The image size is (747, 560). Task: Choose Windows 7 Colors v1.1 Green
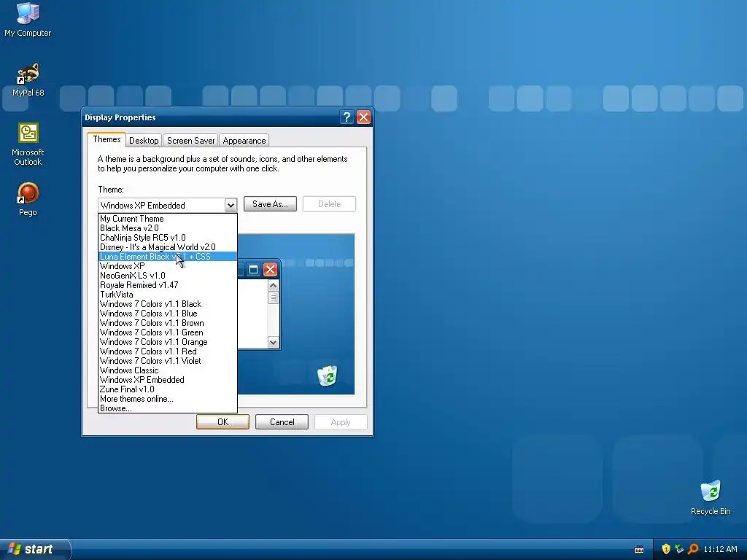click(168, 332)
